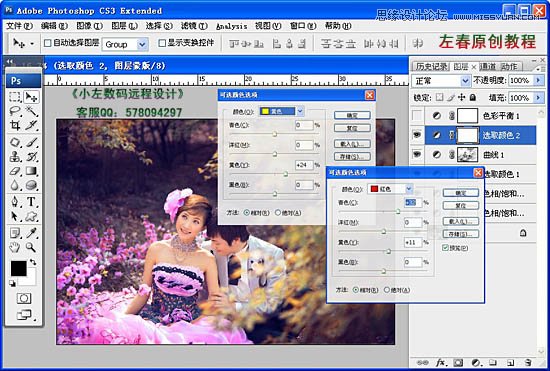Screen dimensions: 550x371
Task: Open the Analysis menu
Action: click(x=232, y=26)
